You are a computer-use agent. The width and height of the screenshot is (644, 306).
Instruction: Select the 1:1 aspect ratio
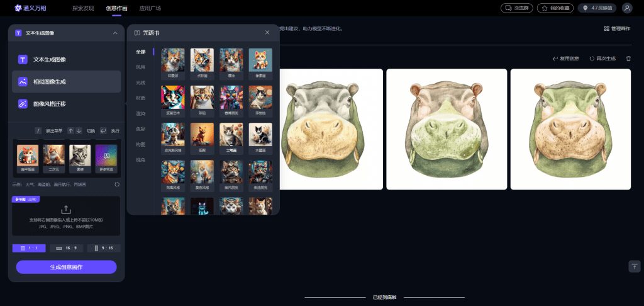[x=29, y=248]
